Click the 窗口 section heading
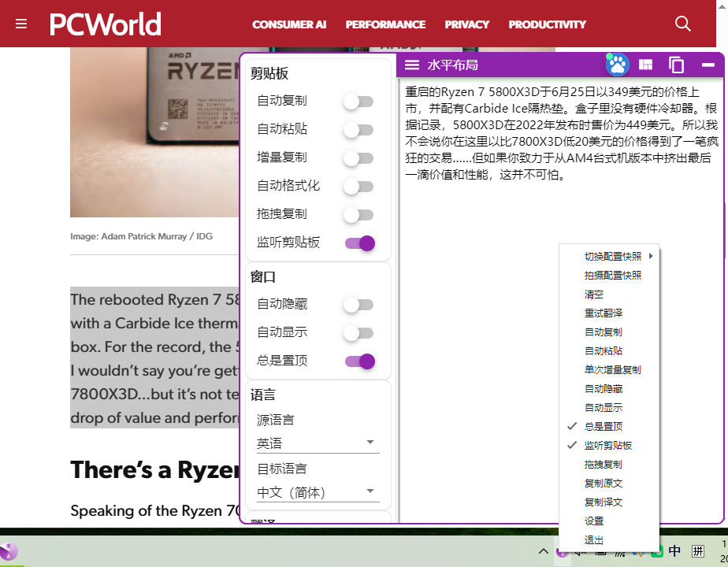The height and width of the screenshot is (567, 728). 263,277
